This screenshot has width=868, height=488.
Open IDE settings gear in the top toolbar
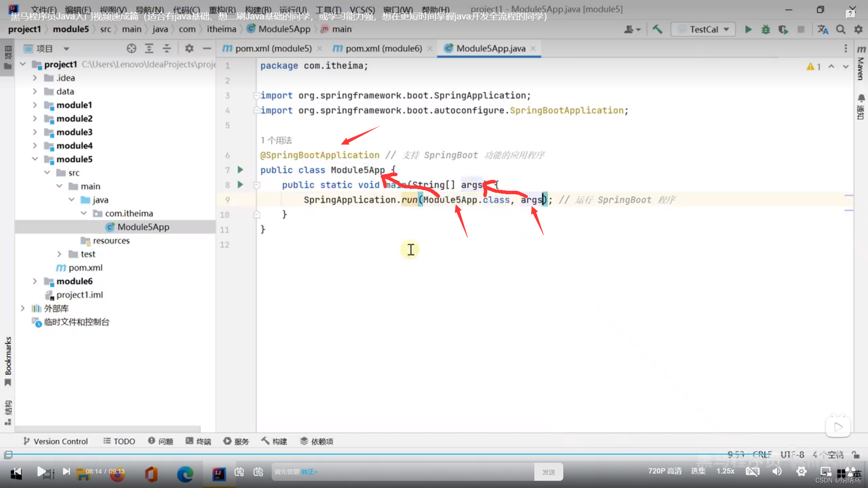[x=858, y=29]
